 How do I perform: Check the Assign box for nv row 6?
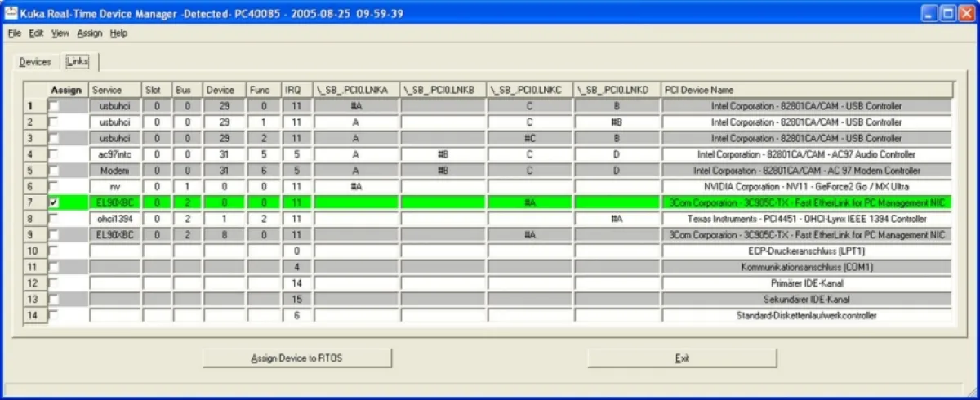pyautogui.click(x=54, y=187)
